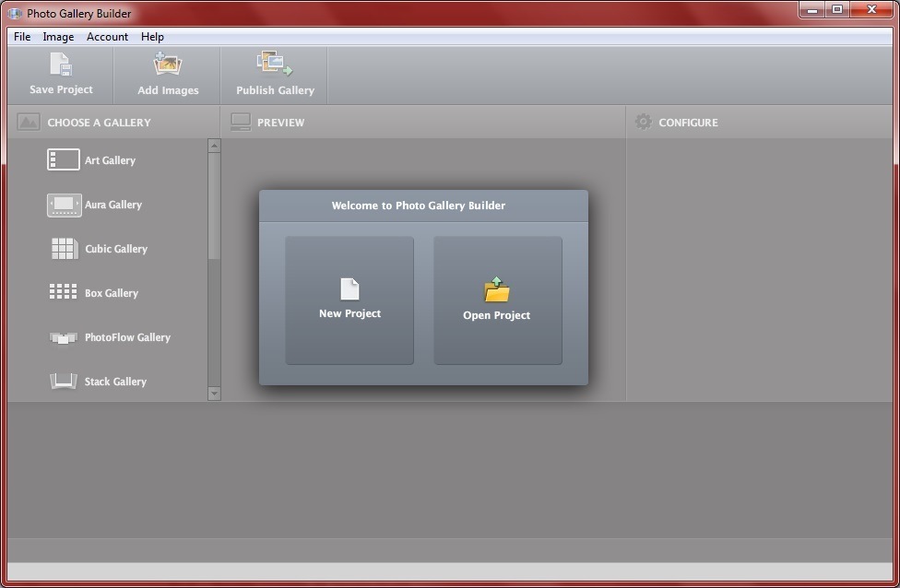This screenshot has width=900, height=588.
Task: Choose the Cubic Gallery style
Action: (x=63, y=249)
